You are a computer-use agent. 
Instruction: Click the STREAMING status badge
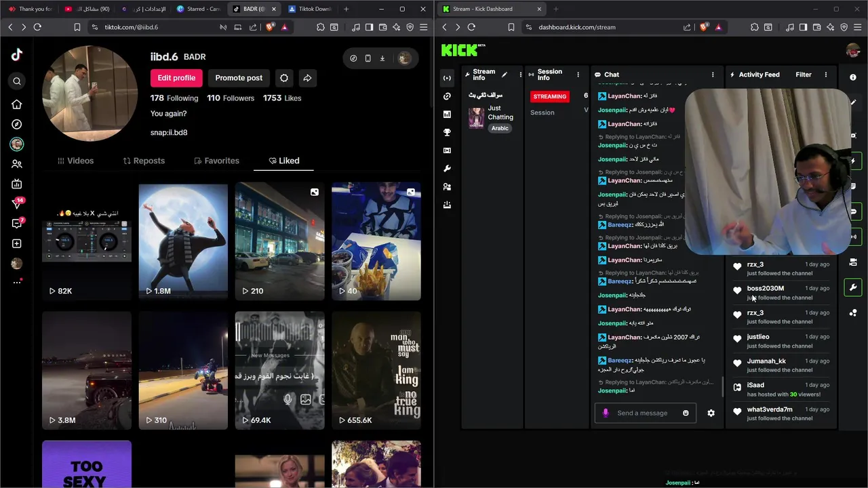[549, 96]
